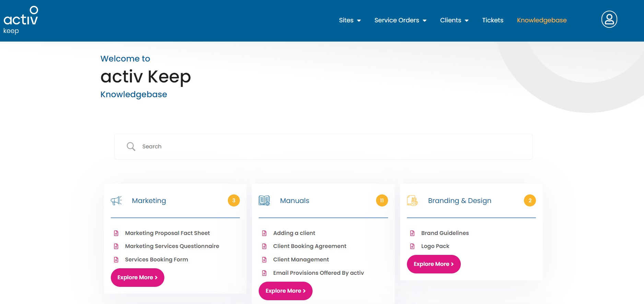Viewport: 644px width, 304px height.
Task: Click document icon beside Email Provisions article
Action: click(264, 273)
